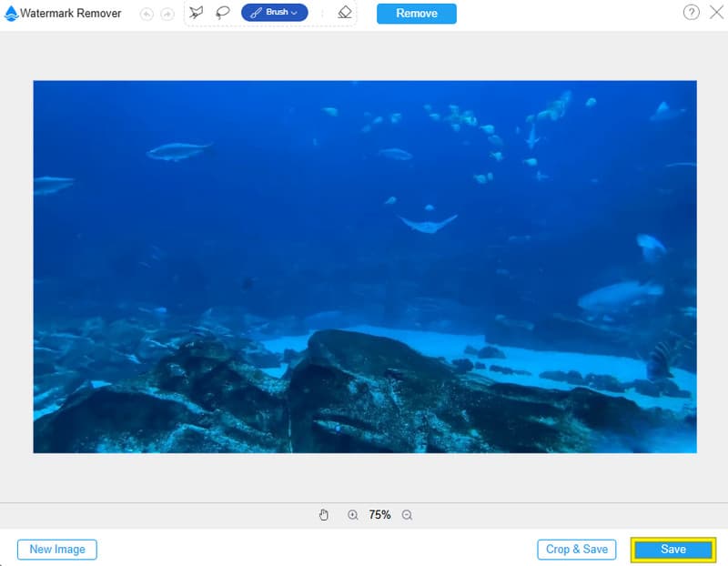The height and width of the screenshot is (566, 728).
Task: Click the Save button
Action: point(673,550)
